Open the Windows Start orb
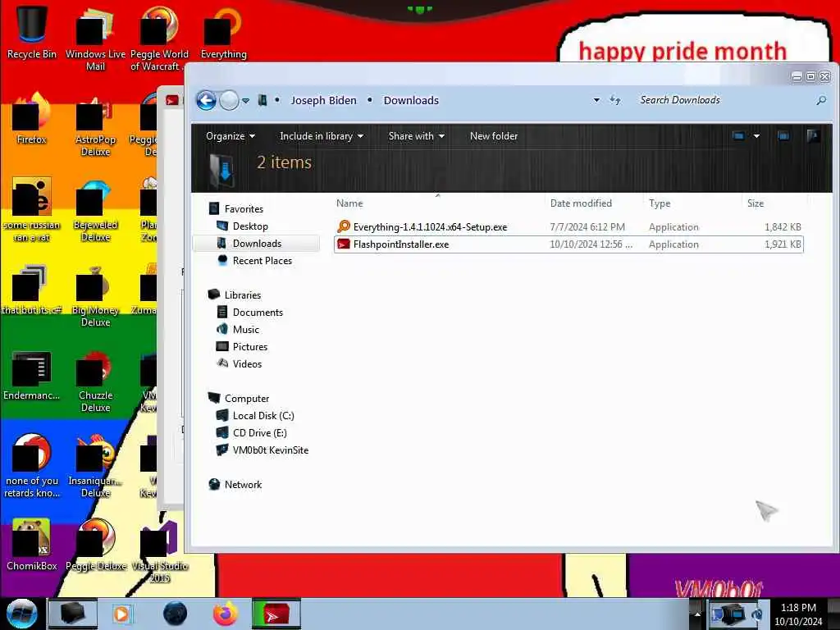Viewport: 840px width, 630px height. point(21,614)
